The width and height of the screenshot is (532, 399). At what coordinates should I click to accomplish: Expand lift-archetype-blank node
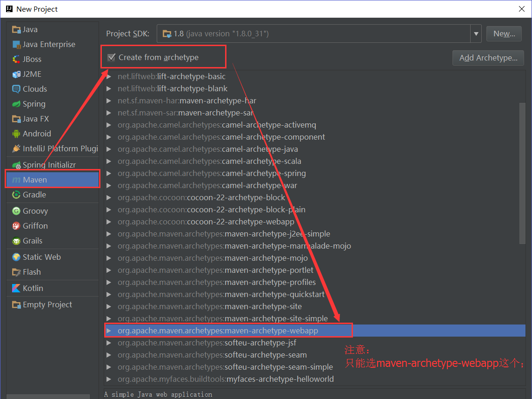point(109,88)
